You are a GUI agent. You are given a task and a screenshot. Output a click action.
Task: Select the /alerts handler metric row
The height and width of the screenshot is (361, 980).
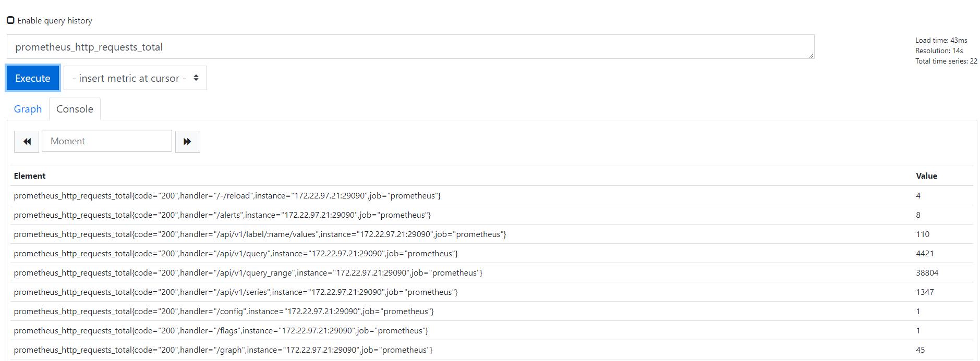click(222, 215)
